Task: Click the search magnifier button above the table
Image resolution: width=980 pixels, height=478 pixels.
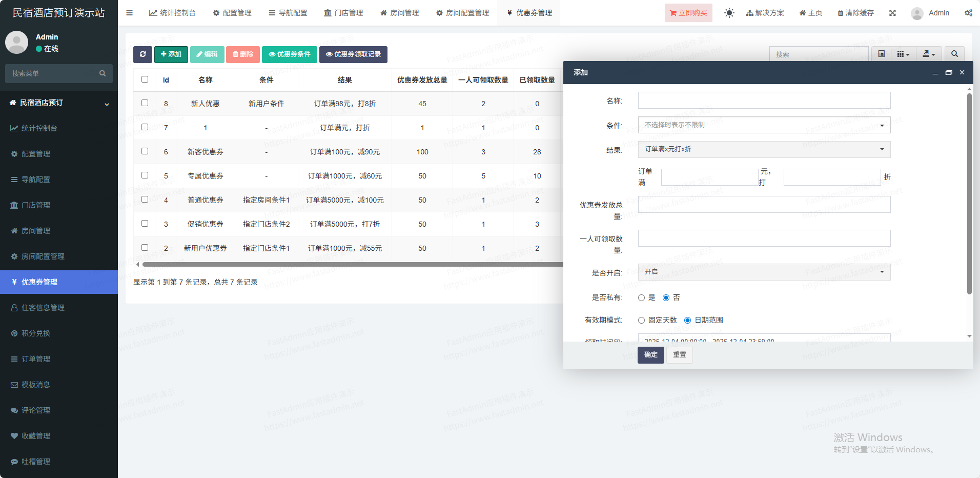Action: 954,54
